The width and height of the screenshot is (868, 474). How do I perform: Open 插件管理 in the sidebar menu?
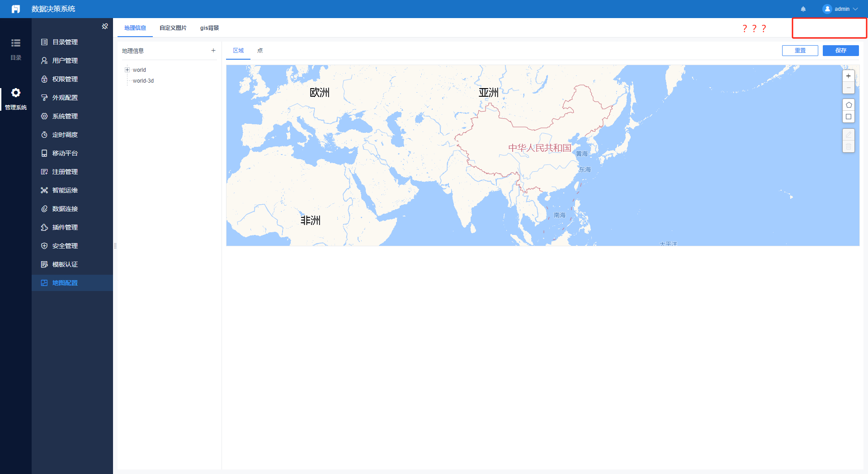(x=65, y=227)
